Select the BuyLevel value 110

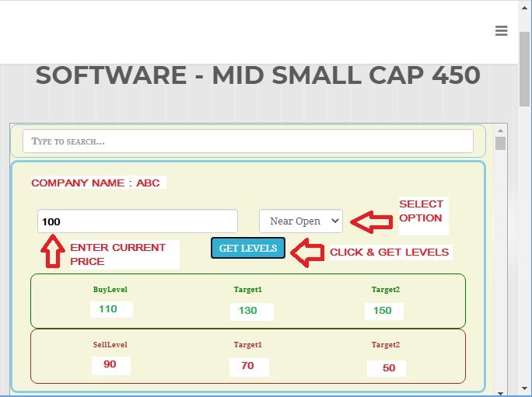click(x=110, y=309)
